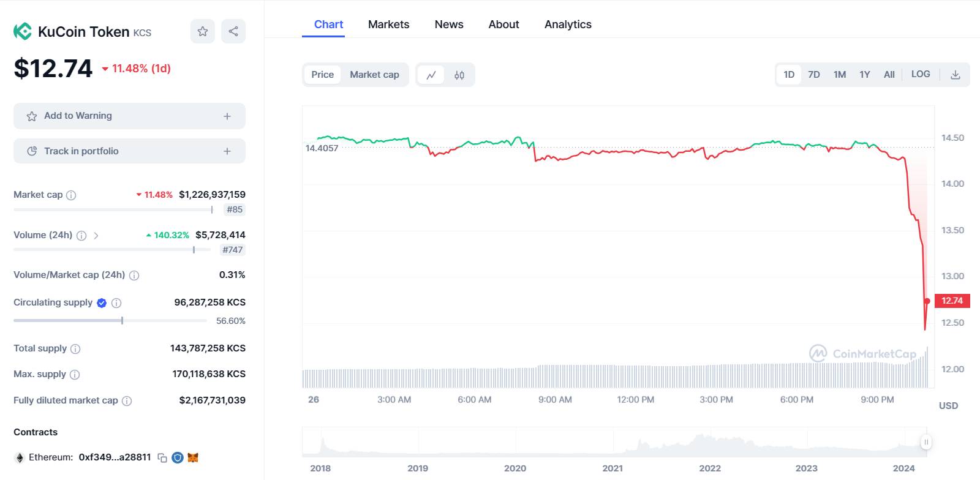
Task: Expand Add to Warning plus icon
Action: 227,116
